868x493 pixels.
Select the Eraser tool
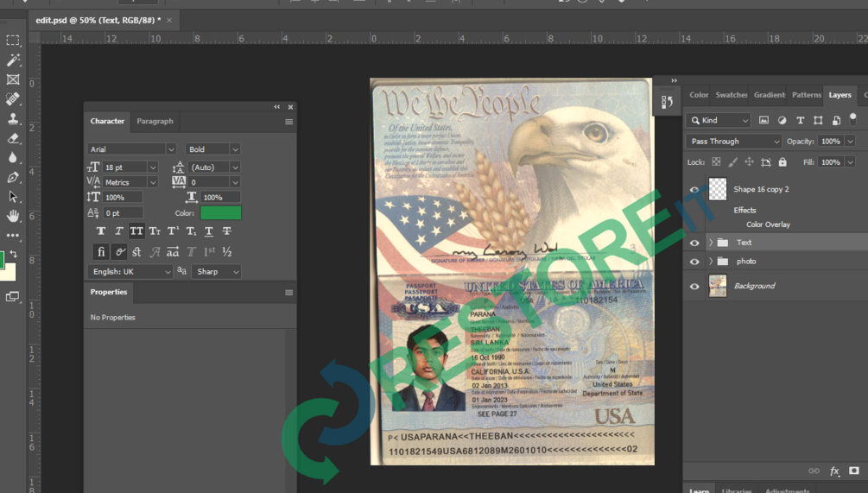point(13,138)
